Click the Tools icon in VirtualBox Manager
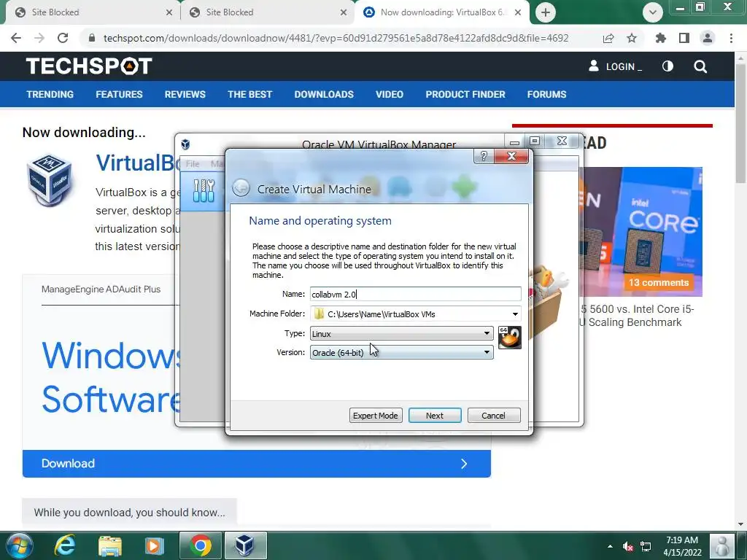Image resolution: width=747 pixels, height=560 pixels. point(204,190)
